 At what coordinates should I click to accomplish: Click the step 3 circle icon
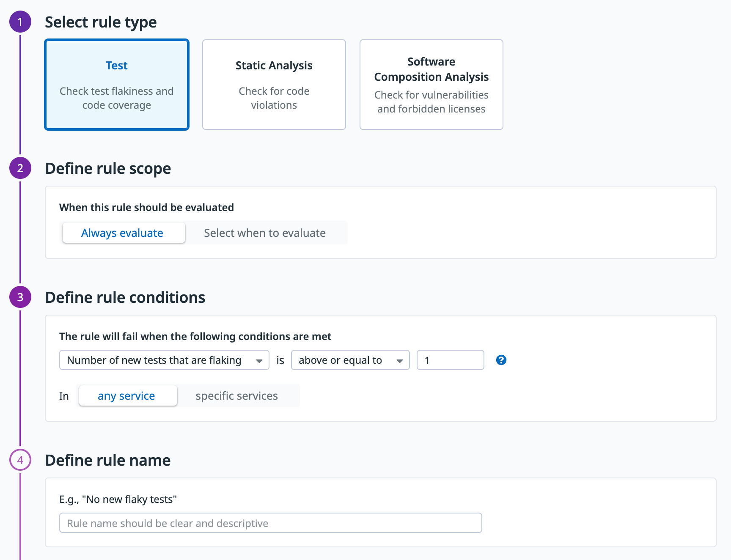tap(20, 297)
